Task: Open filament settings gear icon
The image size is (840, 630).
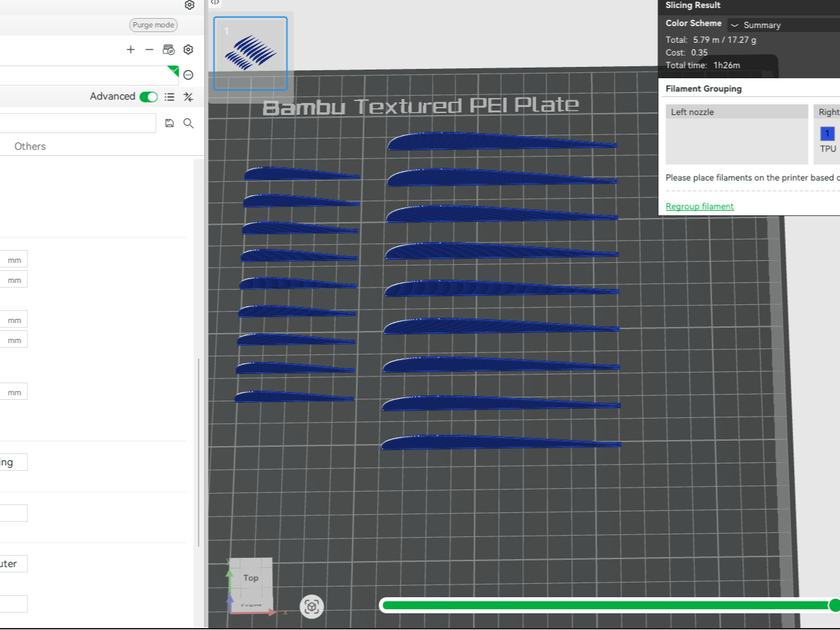Action: [x=189, y=49]
